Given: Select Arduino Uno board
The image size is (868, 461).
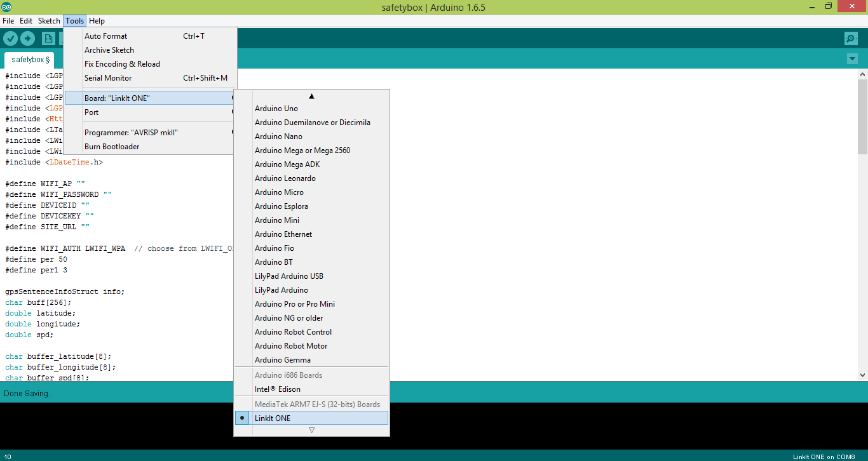Looking at the screenshot, I should coord(311,109).
